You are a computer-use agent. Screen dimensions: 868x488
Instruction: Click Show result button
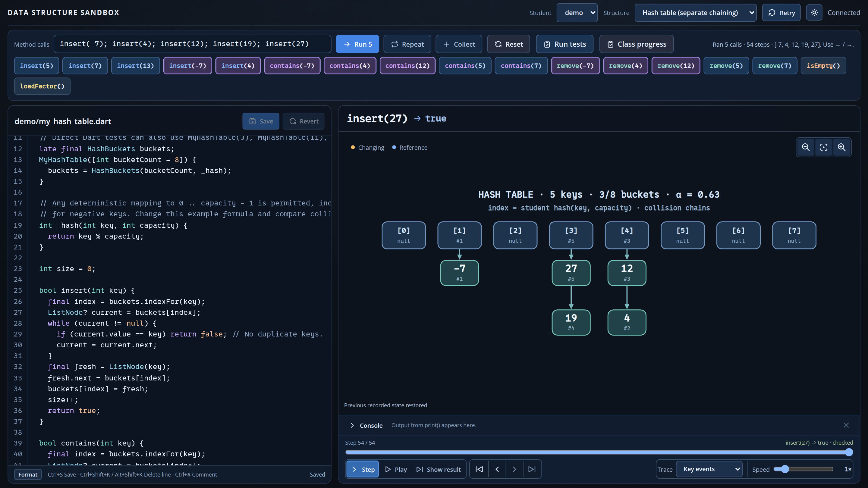439,469
